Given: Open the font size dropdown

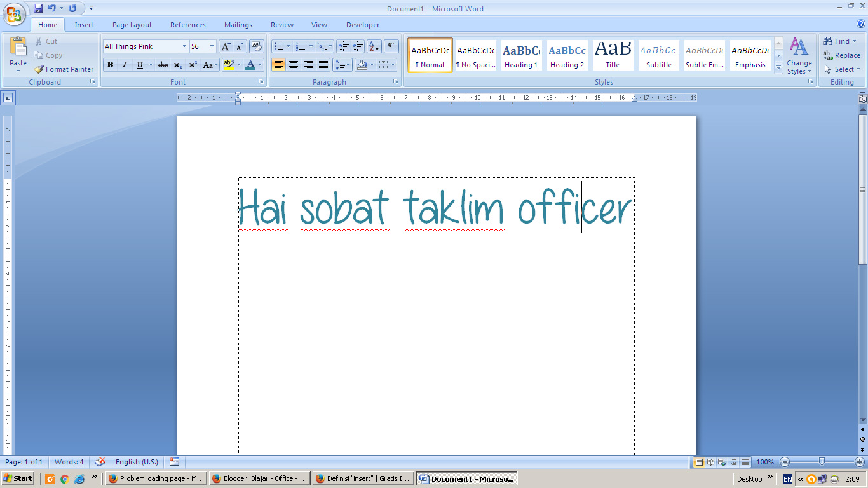Looking at the screenshot, I should pos(212,46).
